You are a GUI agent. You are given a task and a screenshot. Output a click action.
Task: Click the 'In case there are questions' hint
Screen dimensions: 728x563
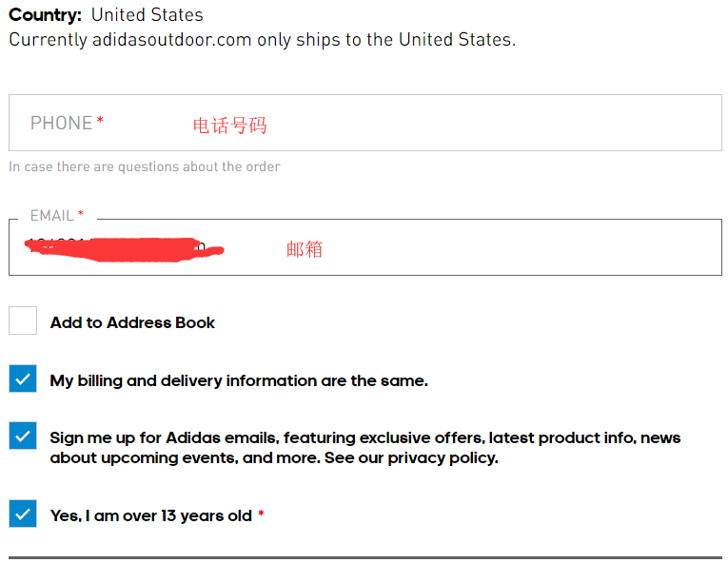coord(145,166)
